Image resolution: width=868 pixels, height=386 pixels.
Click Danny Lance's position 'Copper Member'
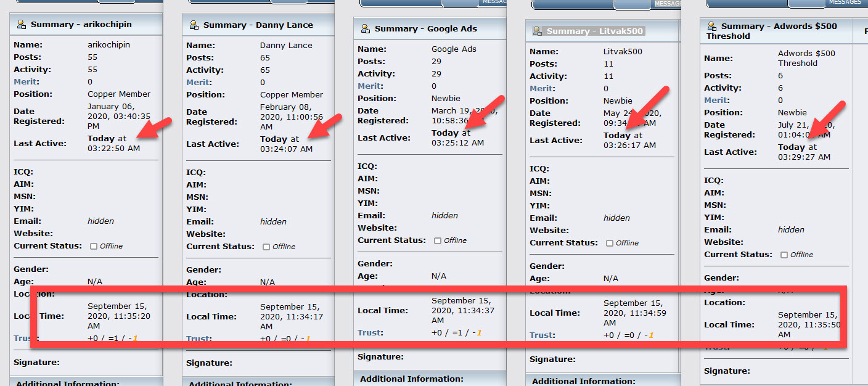tap(292, 95)
